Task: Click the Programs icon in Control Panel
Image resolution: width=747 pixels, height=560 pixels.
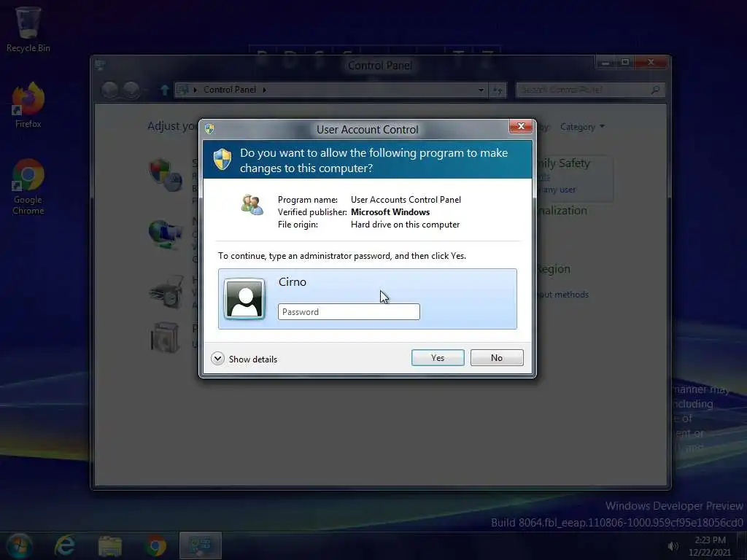Action: [x=165, y=337]
